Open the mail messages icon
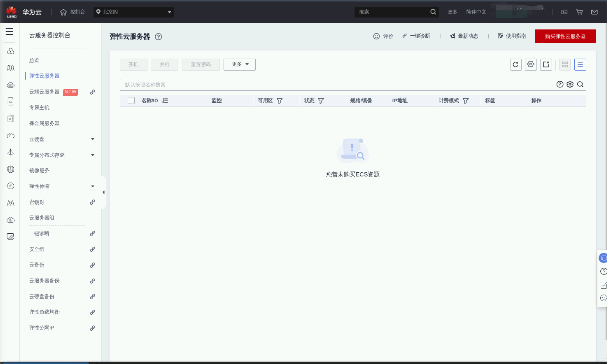This screenshot has height=364, width=607. [595, 12]
